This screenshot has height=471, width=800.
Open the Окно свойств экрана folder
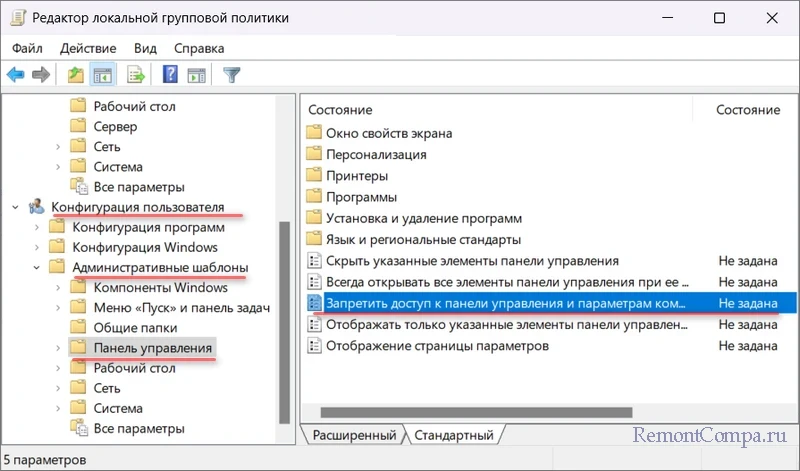tap(389, 133)
